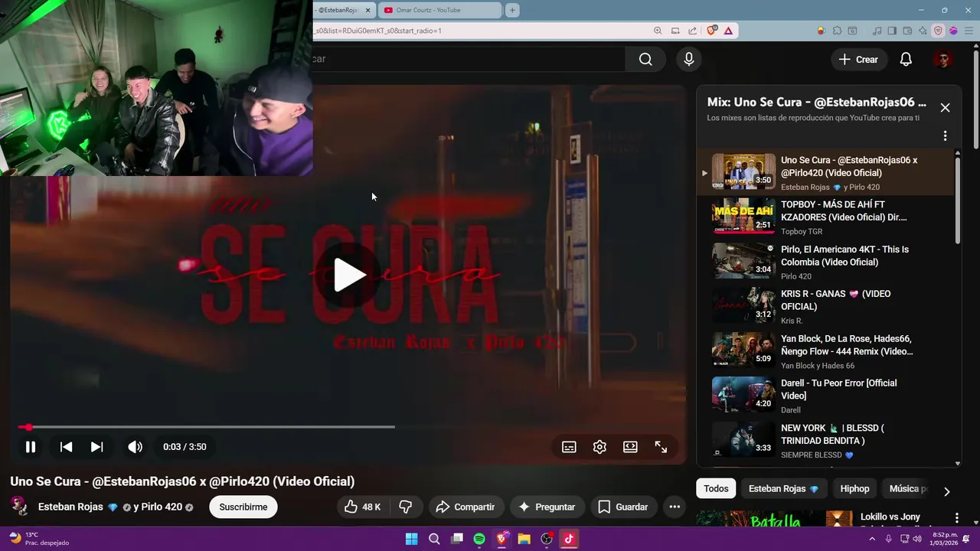Click the current Uno Se Cura playlist thumbnail
980x551 pixels.
click(x=743, y=172)
